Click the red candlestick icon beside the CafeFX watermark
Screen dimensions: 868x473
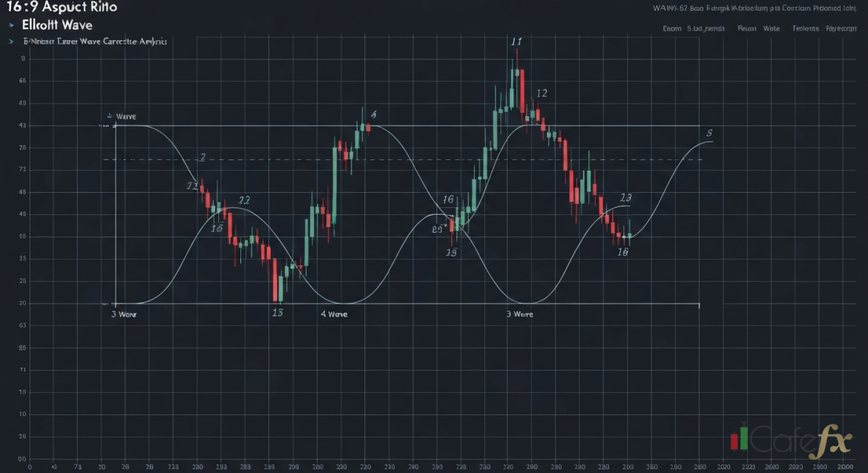(734, 442)
